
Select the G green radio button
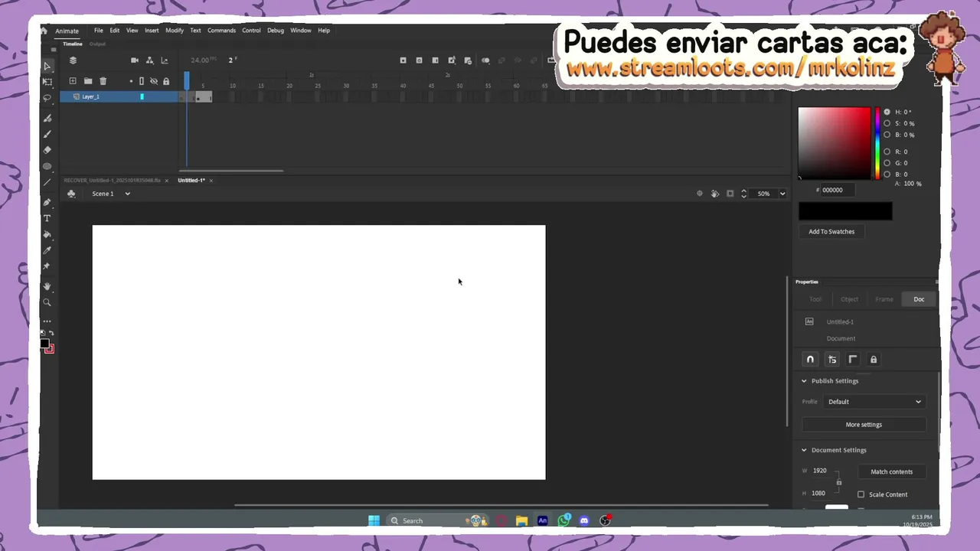(x=887, y=163)
